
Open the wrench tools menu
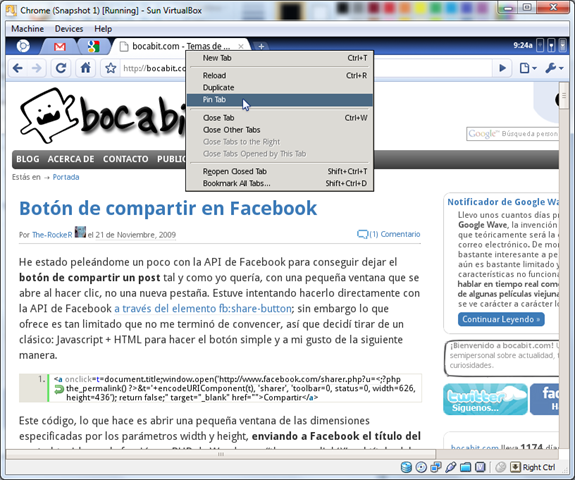[x=554, y=68]
